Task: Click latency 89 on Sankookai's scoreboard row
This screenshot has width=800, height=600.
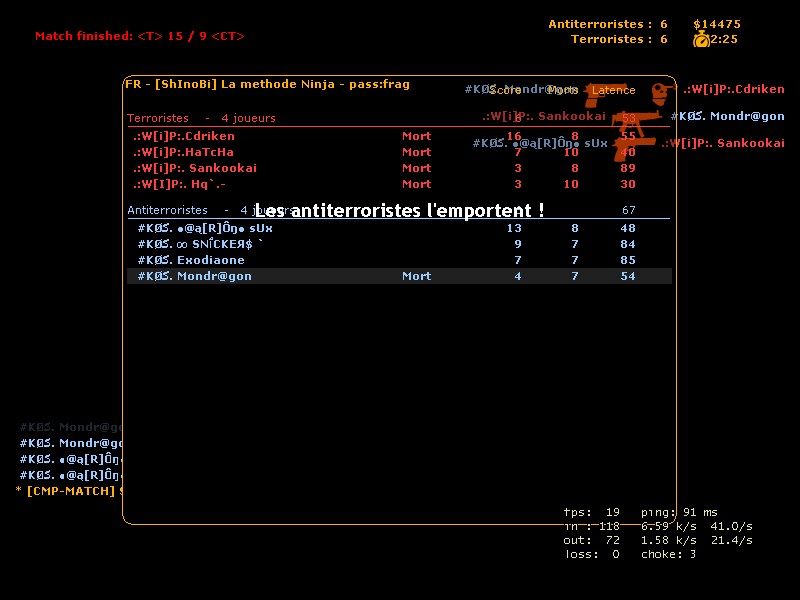Action: [x=628, y=168]
